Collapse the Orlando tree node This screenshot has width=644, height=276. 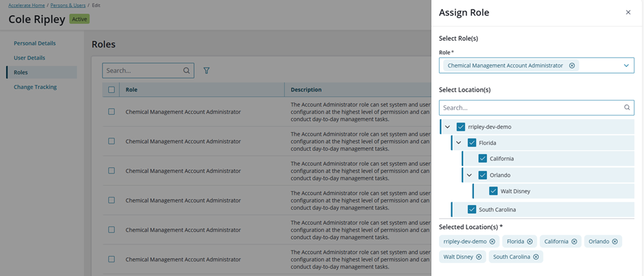(469, 175)
